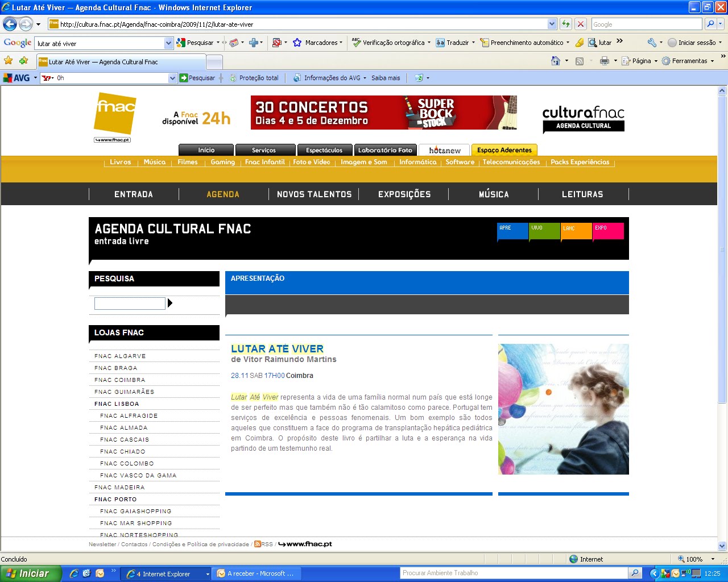Open Favorites Center star icon
728x582 pixels.
pyautogui.click(x=9, y=60)
